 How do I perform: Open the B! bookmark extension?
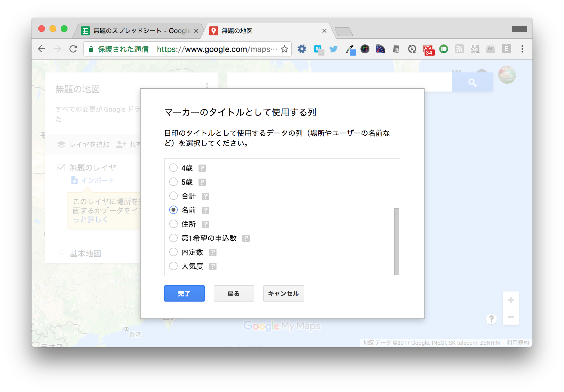(x=319, y=49)
